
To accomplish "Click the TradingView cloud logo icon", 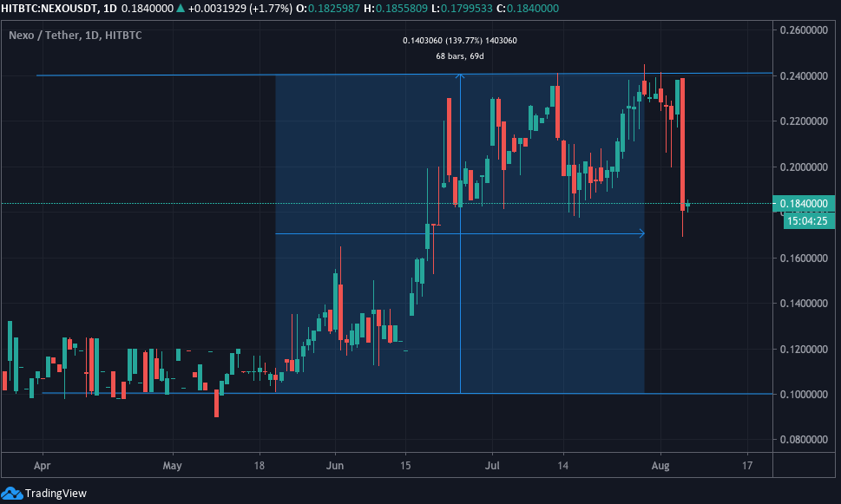I will 13,493.
